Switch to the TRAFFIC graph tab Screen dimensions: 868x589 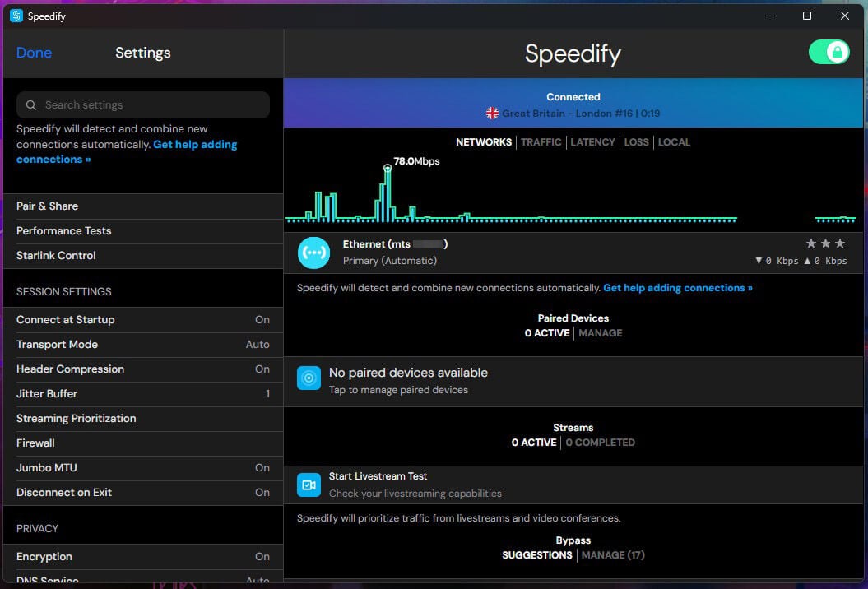coord(541,142)
